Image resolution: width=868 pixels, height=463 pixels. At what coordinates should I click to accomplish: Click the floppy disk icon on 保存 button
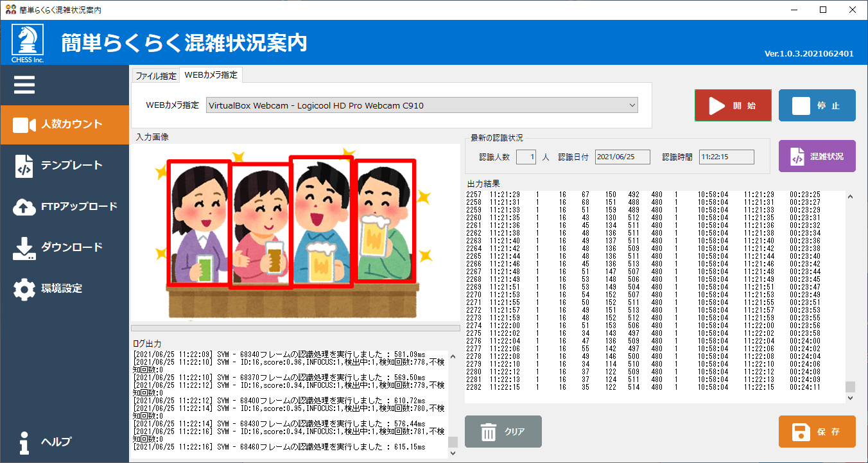801,432
